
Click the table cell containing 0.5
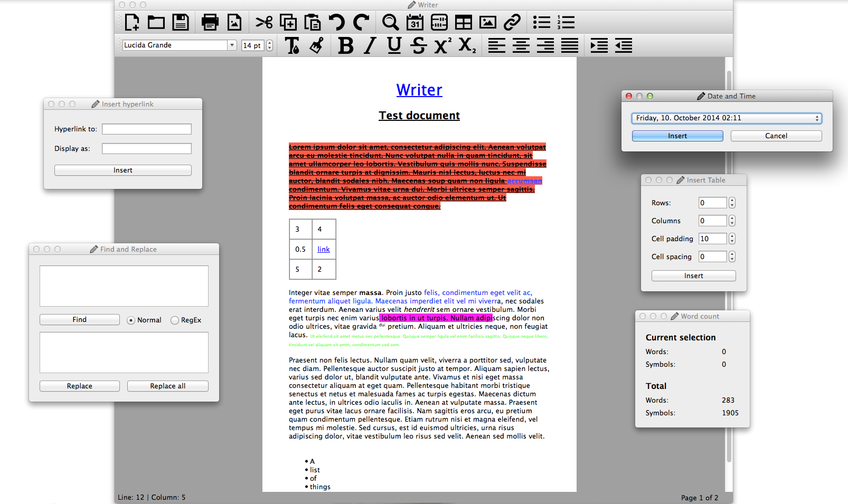(300, 249)
